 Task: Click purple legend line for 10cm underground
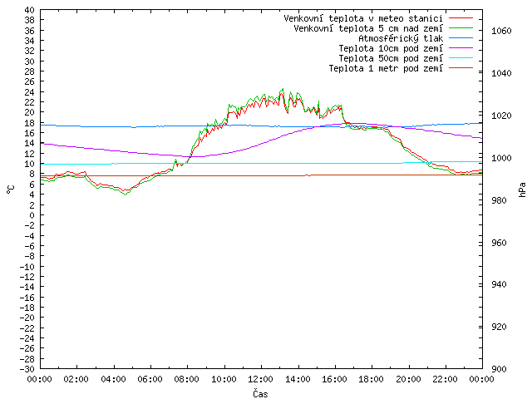(x=461, y=48)
